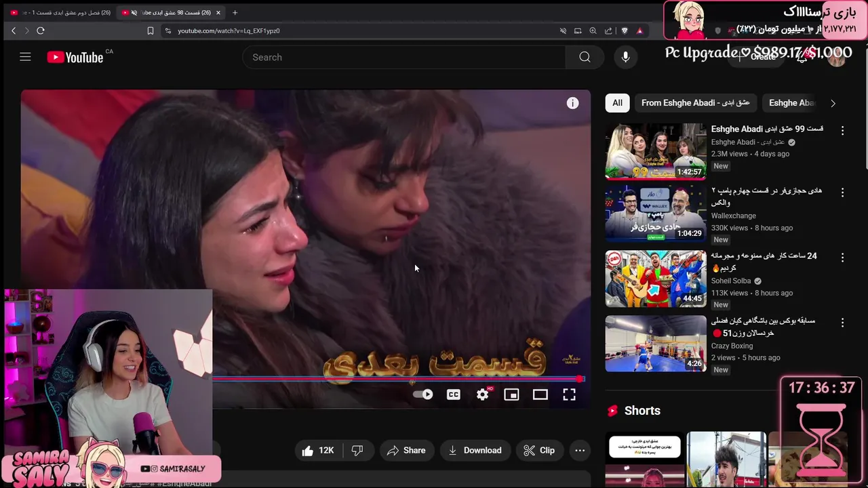
Task: Click the muted-audio icon in address bar
Action: coord(563,30)
